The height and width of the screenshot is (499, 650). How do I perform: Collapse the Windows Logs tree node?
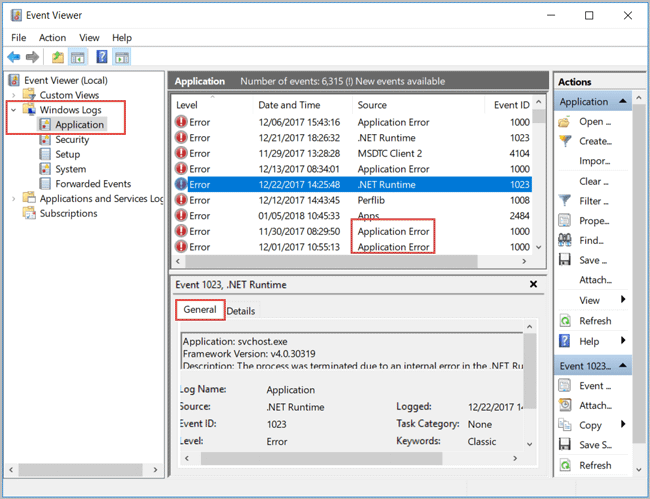pyautogui.click(x=14, y=110)
